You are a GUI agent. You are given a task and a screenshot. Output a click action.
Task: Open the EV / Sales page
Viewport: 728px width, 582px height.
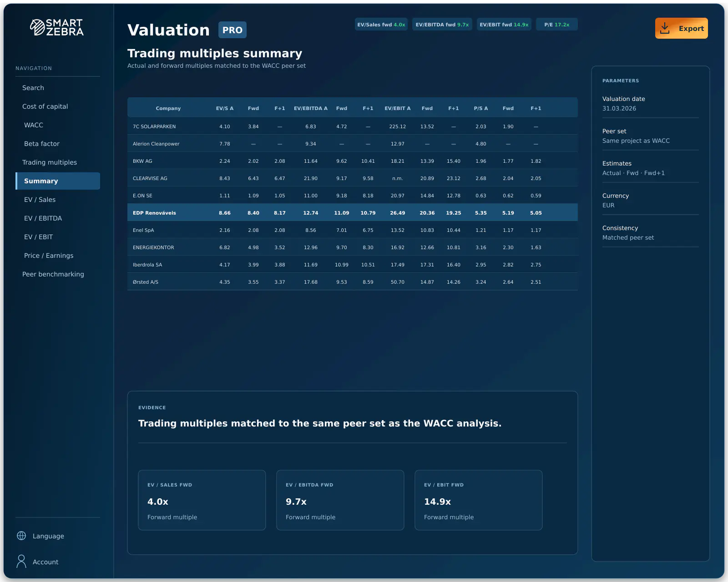(x=58, y=200)
